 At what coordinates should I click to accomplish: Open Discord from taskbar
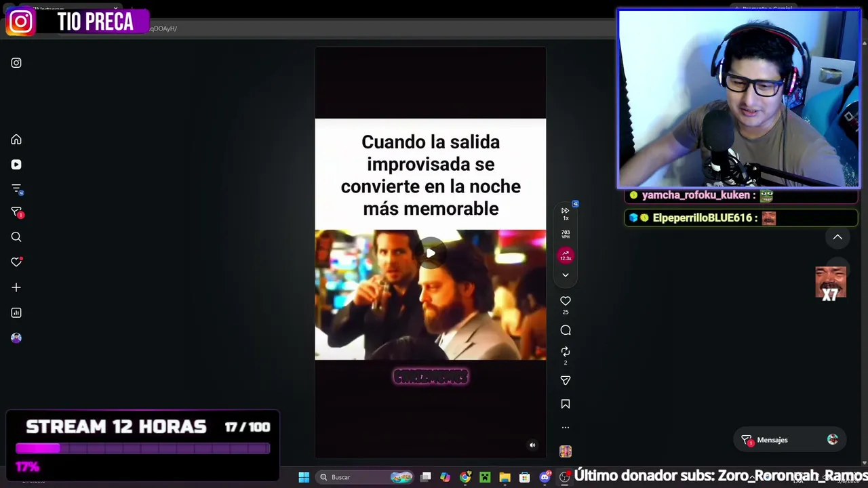click(545, 477)
